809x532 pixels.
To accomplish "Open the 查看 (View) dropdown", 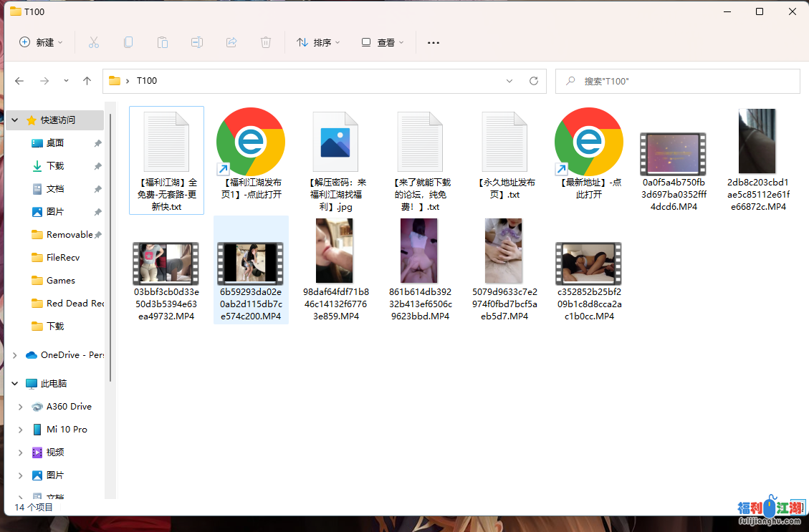I will (383, 42).
